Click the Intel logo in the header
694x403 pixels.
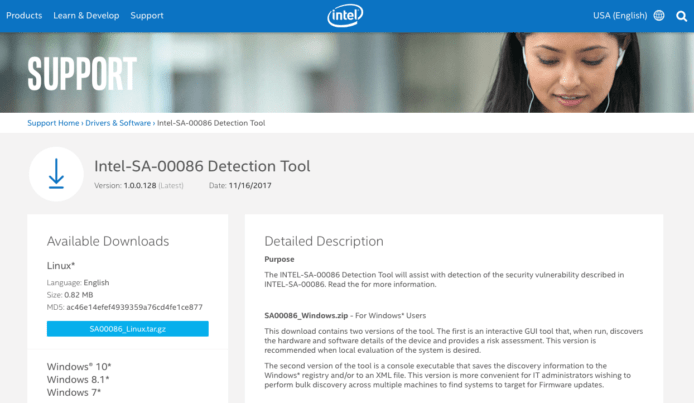pyautogui.click(x=346, y=15)
